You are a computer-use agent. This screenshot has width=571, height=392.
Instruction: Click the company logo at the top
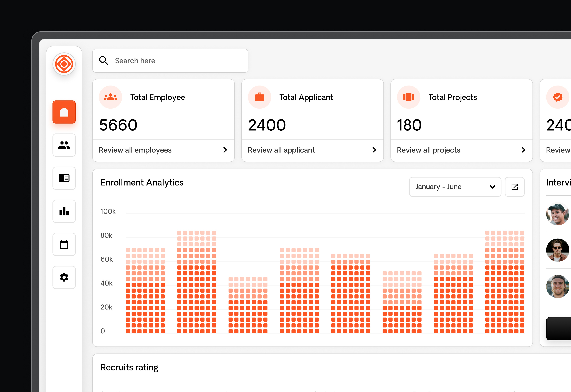click(x=64, y=64)
